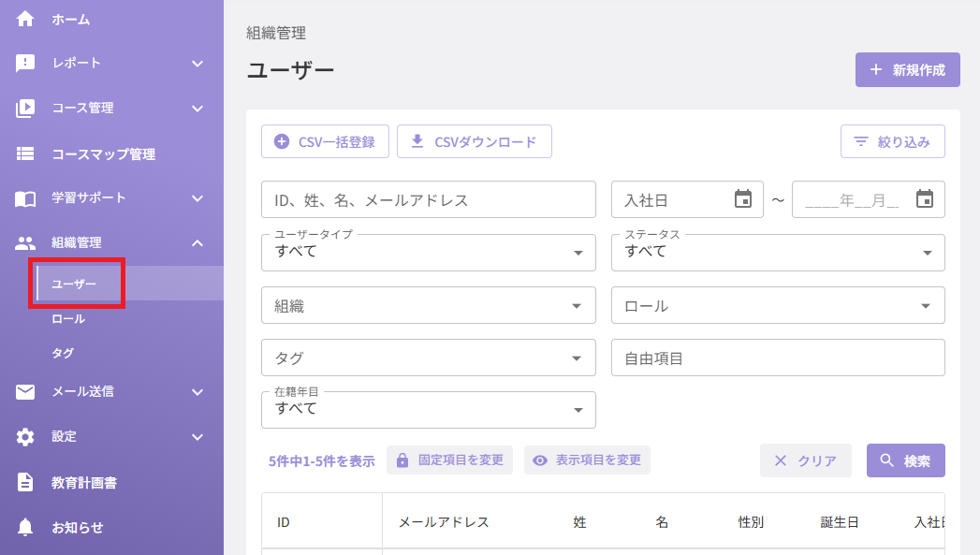The width and height of the screenshot is (980, 555).
Task: Click the report speech-bubble icon
Action: point(25,63)
